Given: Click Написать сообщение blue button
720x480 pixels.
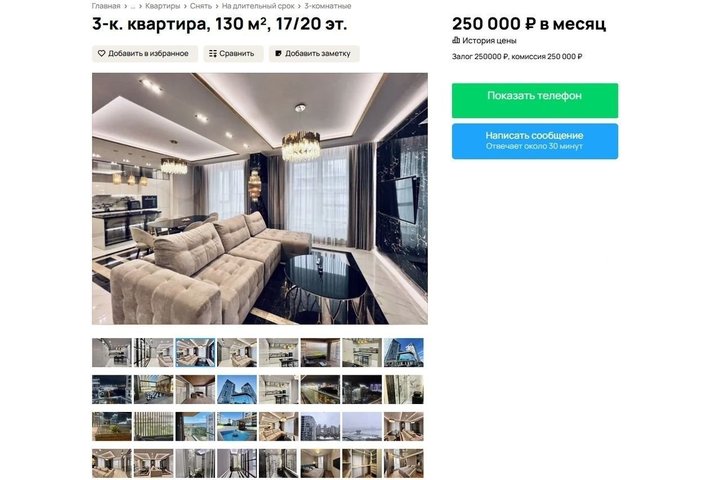Looking at the screenshot, I should tap(534, 141).
